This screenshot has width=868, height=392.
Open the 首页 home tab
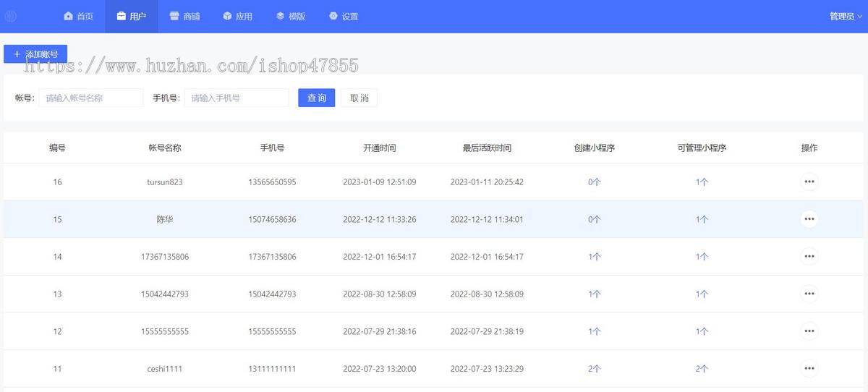78,16
